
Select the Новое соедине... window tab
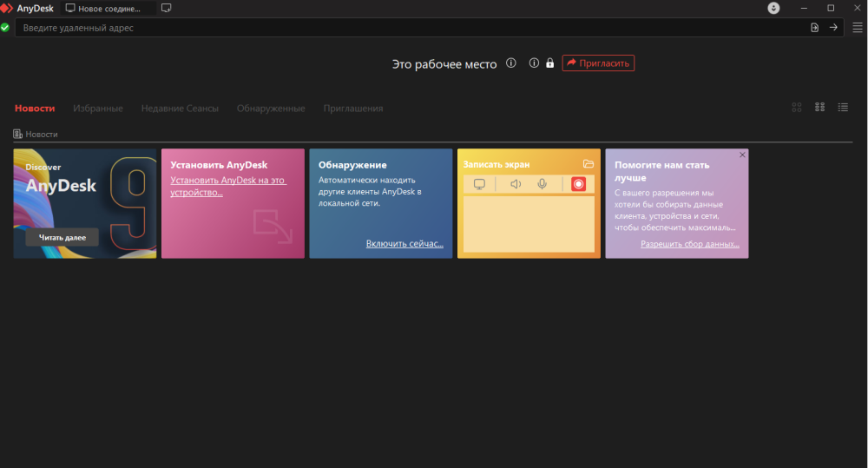point(108,9)
